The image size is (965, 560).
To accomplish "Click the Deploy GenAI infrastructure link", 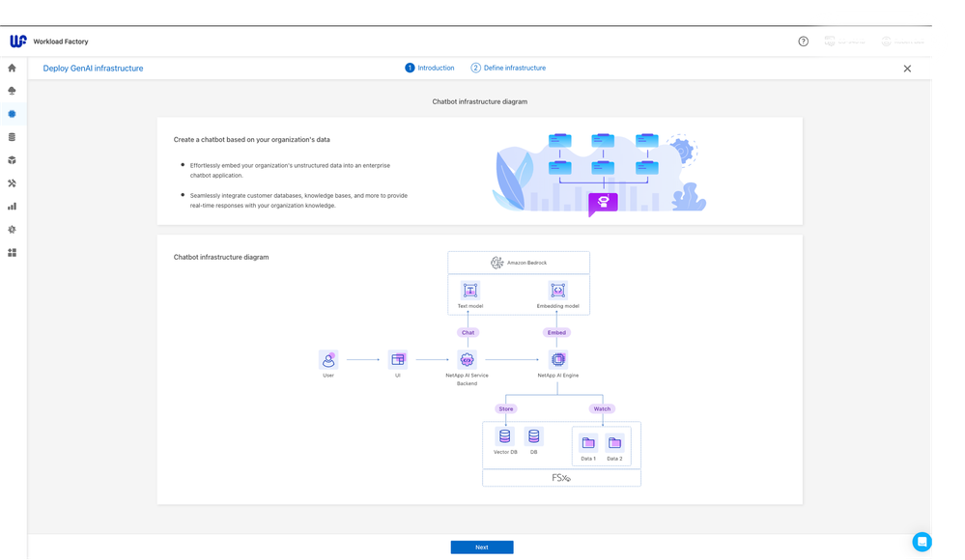I will 93,68.
